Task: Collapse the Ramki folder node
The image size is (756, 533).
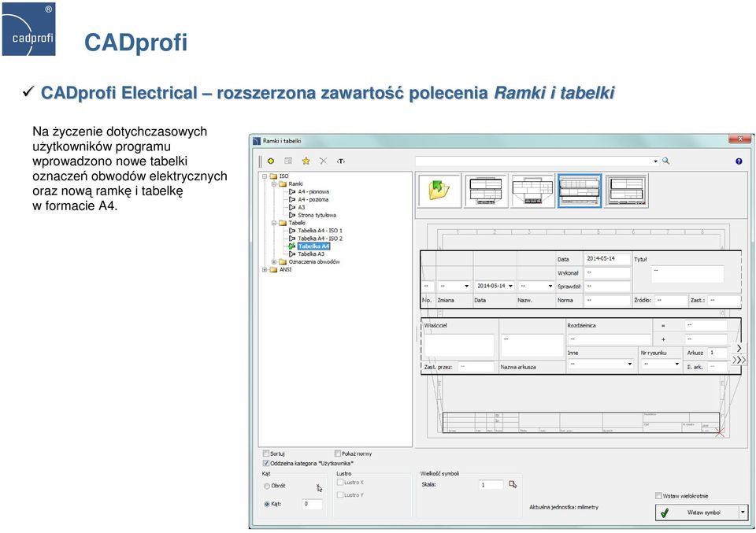Action: tap(274, 184)
